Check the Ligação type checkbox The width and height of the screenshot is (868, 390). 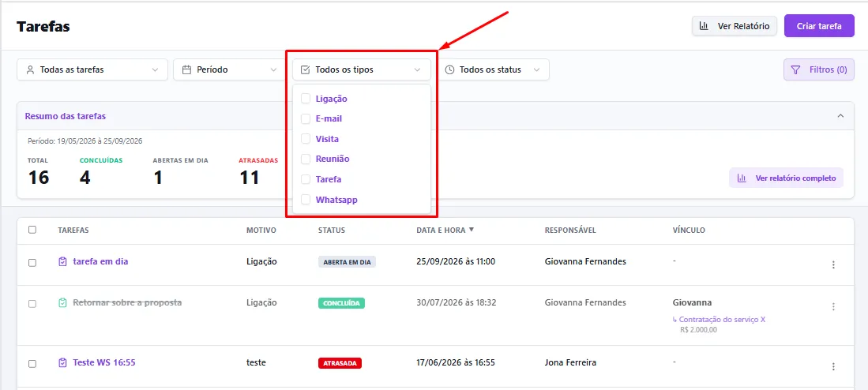point(306,99)
